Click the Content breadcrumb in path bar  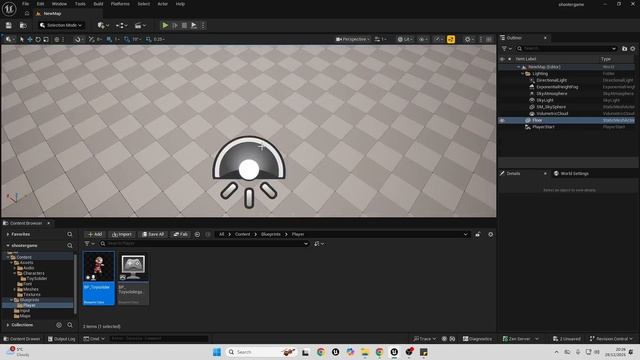[x=242, y=234]
